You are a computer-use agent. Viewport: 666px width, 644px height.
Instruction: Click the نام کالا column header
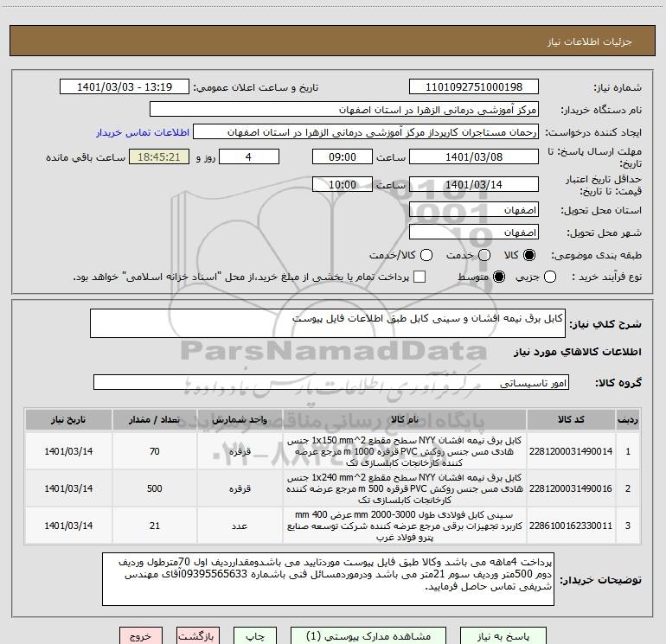405,419
